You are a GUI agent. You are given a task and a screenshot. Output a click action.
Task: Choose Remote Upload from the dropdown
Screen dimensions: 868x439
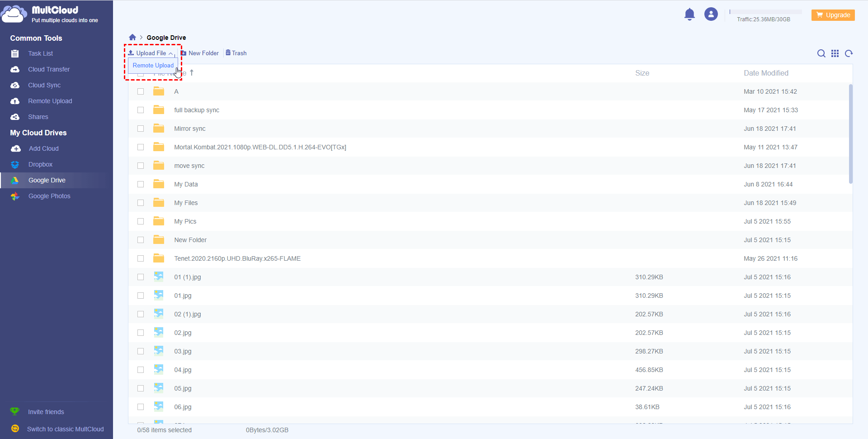point(153,65)
